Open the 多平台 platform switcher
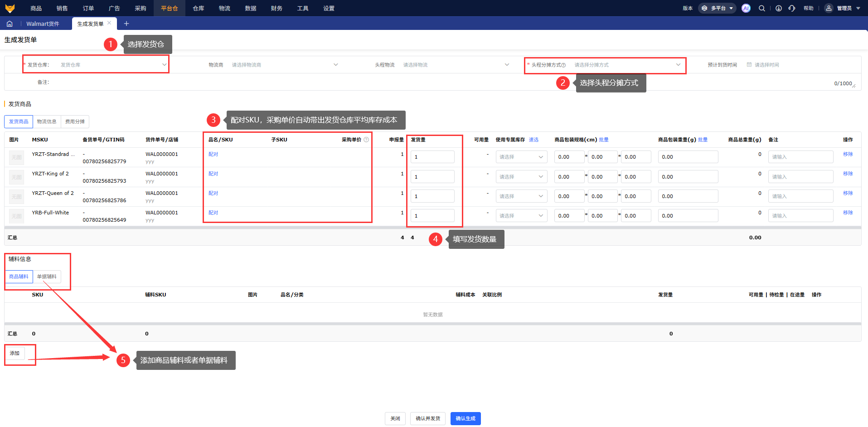Screen dimensions: 868x427 point(717,8)
